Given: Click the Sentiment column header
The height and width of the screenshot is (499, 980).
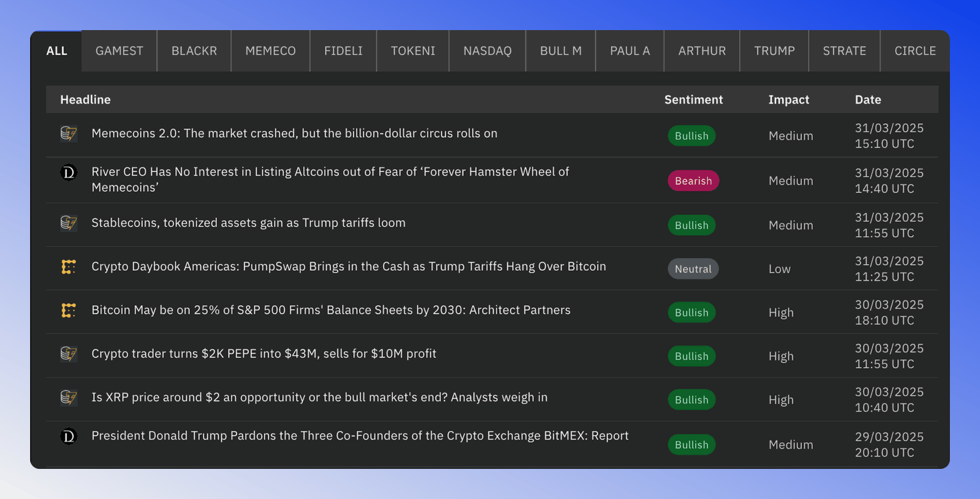Looking at the screenshot, I should [x=693, y=100].
